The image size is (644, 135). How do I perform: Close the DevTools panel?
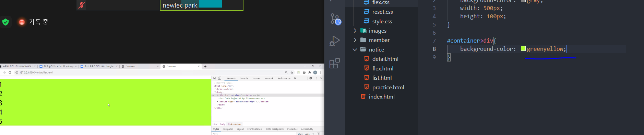tap(321, 78)
